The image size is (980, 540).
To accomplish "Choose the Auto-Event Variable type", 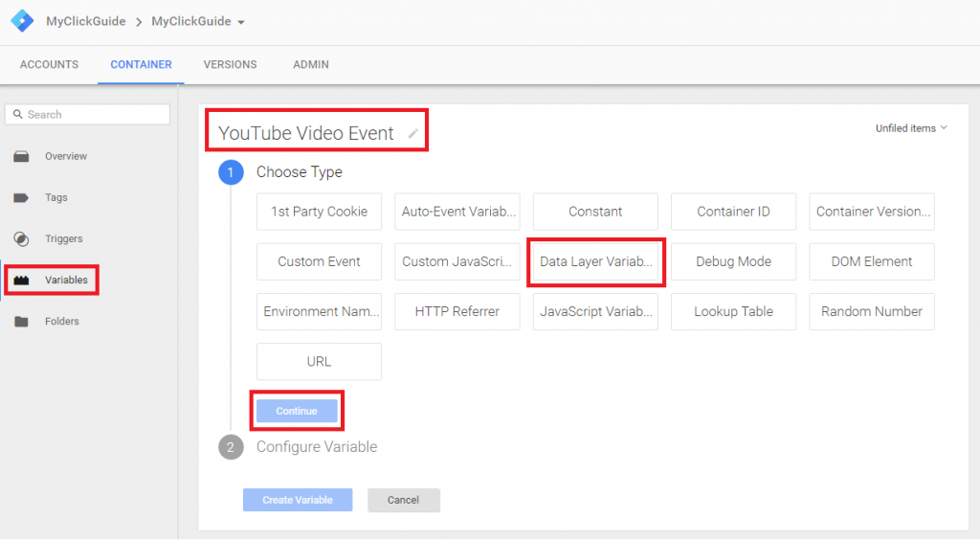I will point(457,212).
